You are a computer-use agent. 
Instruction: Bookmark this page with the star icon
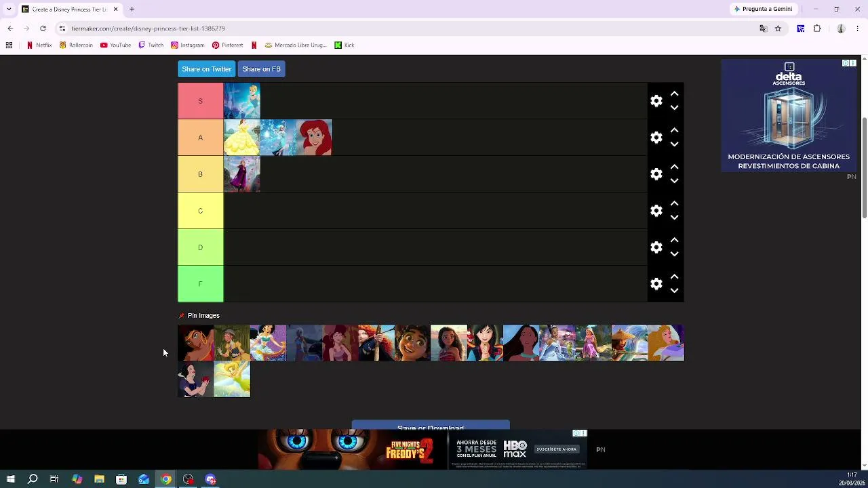(778, 28)
